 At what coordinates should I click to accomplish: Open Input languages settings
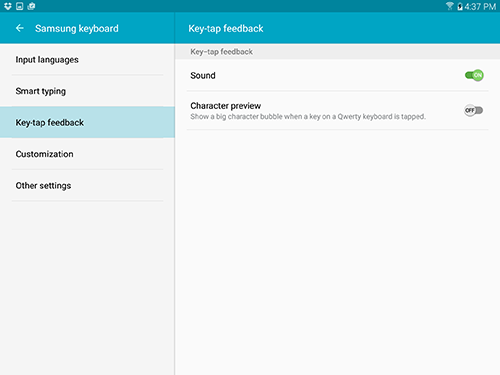[x=87, y=60]
